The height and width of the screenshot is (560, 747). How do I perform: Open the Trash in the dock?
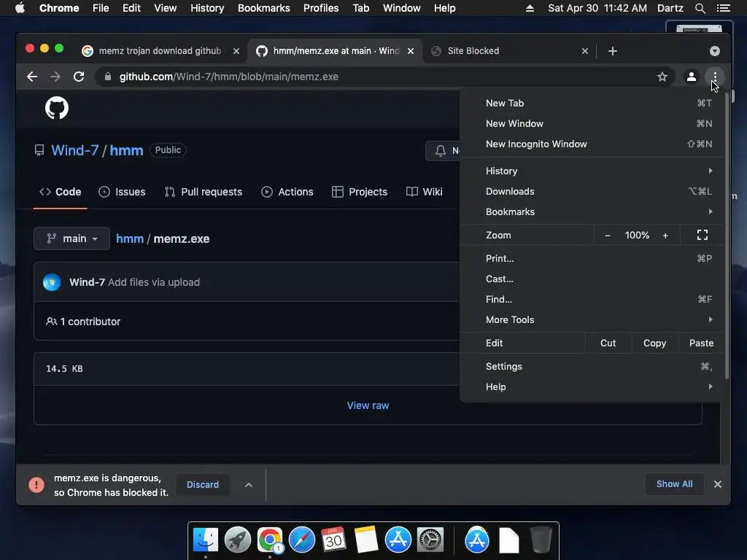tap(541, 540)
